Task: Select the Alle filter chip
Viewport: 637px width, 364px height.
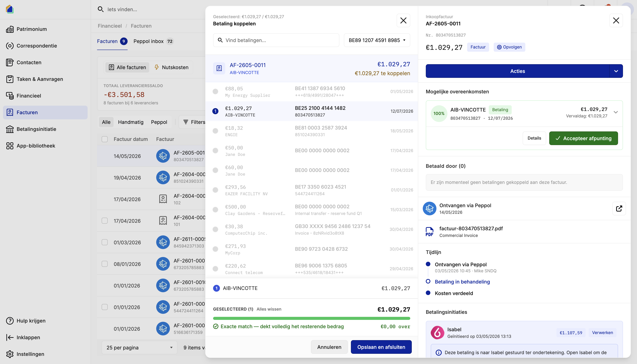Action: (106, 122)
